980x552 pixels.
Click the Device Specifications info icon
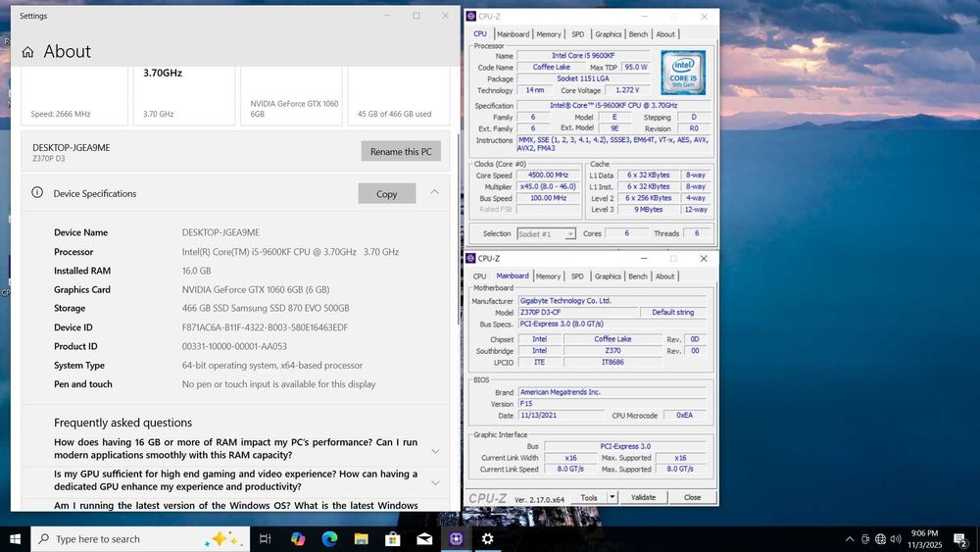point(37,192)
